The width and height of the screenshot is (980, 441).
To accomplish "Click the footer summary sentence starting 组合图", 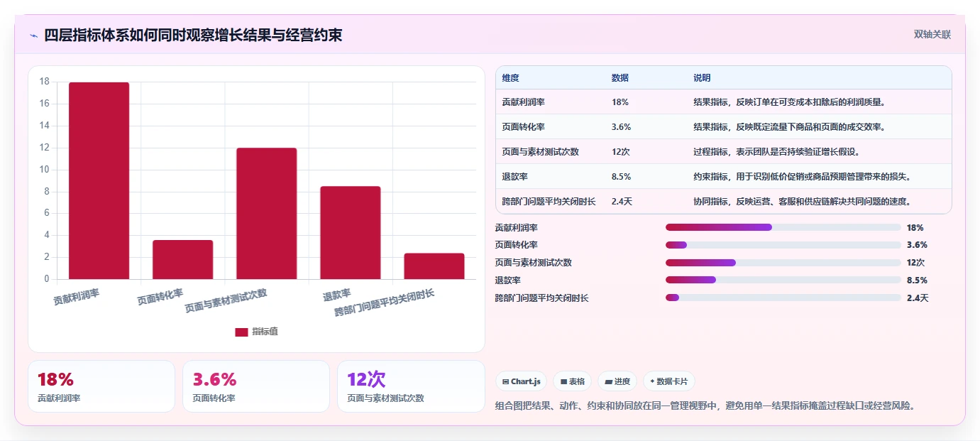I will 705,406.
